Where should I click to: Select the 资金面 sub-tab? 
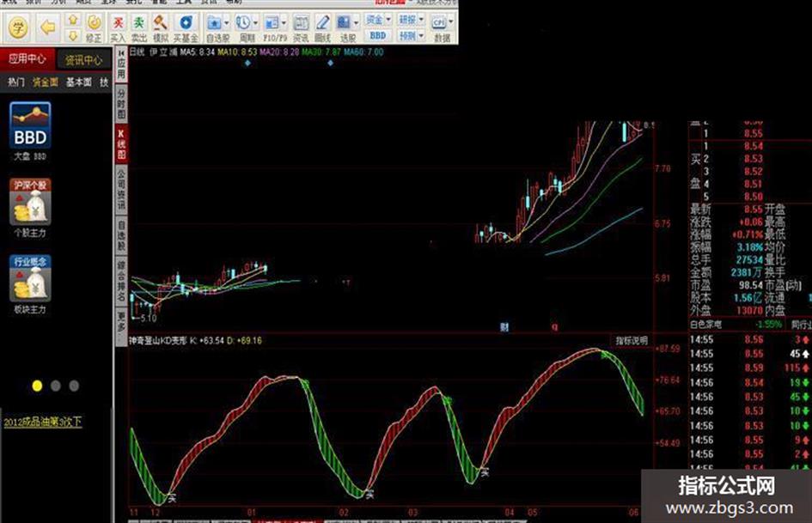pyautogui.click(x=46, y=82)
